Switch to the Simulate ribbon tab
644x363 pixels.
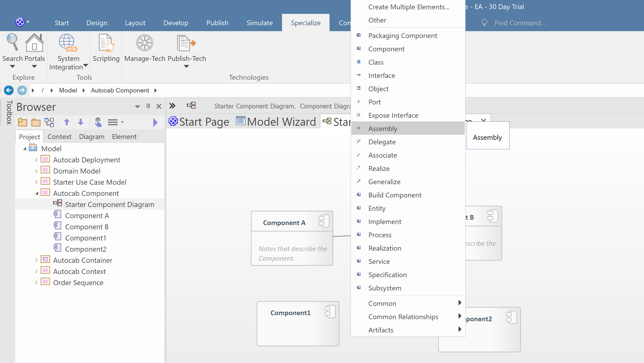point(259,23)
